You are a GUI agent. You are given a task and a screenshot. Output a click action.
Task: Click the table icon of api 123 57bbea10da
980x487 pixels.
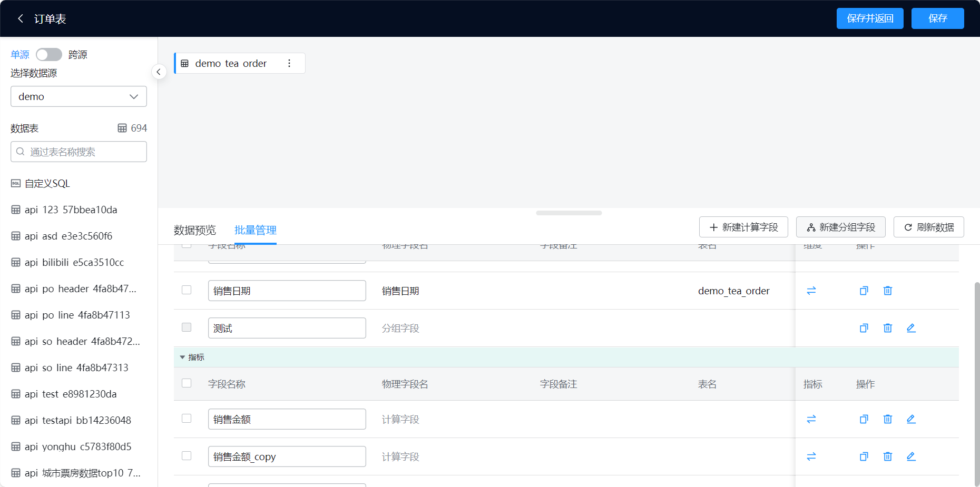pyautogui.click(x=16, y=210)
